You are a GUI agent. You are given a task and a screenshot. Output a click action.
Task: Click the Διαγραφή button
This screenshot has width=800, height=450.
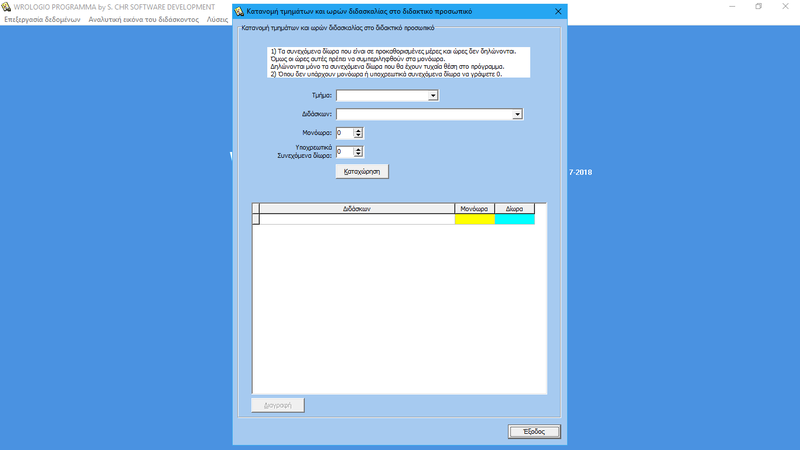click(278, 405)
